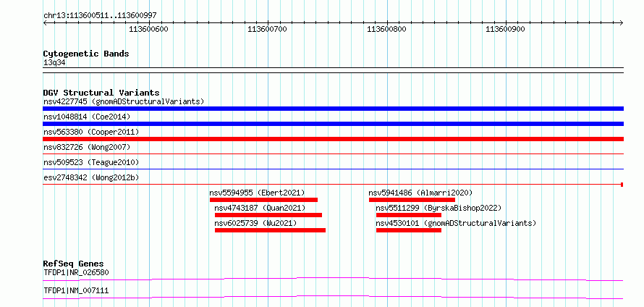Open variant nsv6025739 (Wu2021) label
Viewport: 644px width, 307px height.
255,223
